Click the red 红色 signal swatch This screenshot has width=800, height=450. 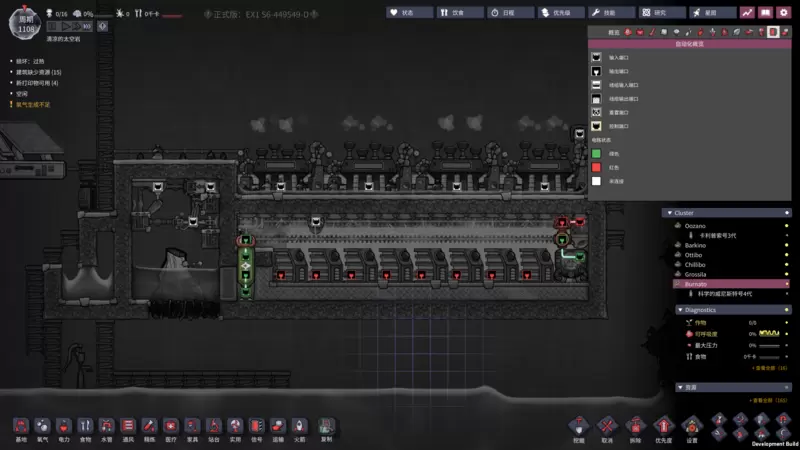(596, 167)
